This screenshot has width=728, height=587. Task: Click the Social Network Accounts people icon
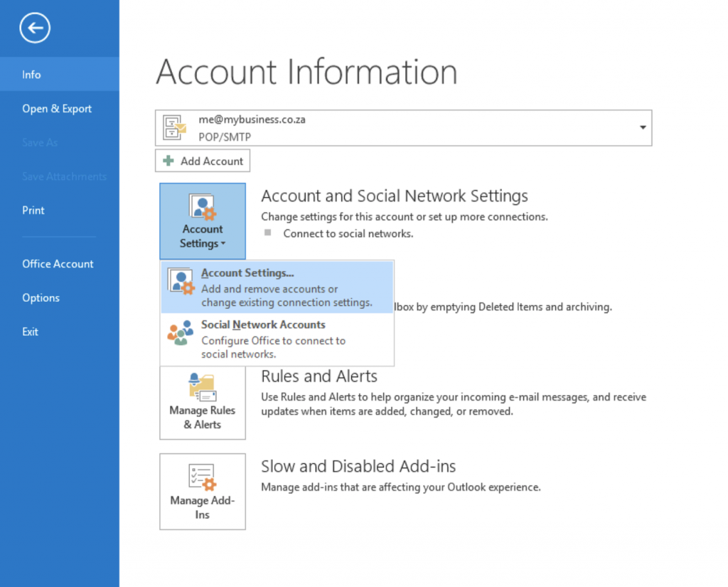coord(180,332)
